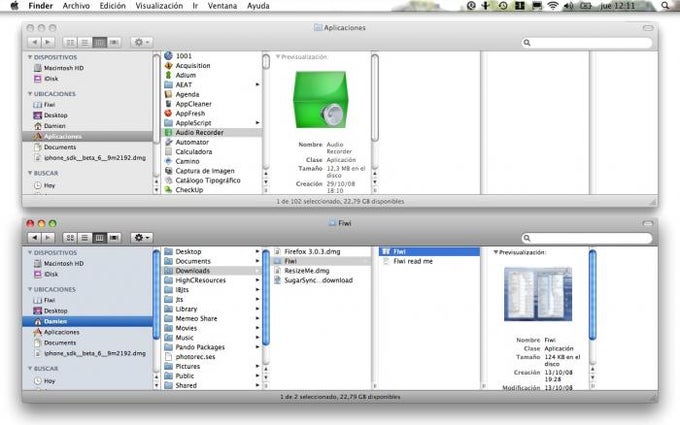
Task: Click the volume icon in the menu bar
Action: point(568,6)
